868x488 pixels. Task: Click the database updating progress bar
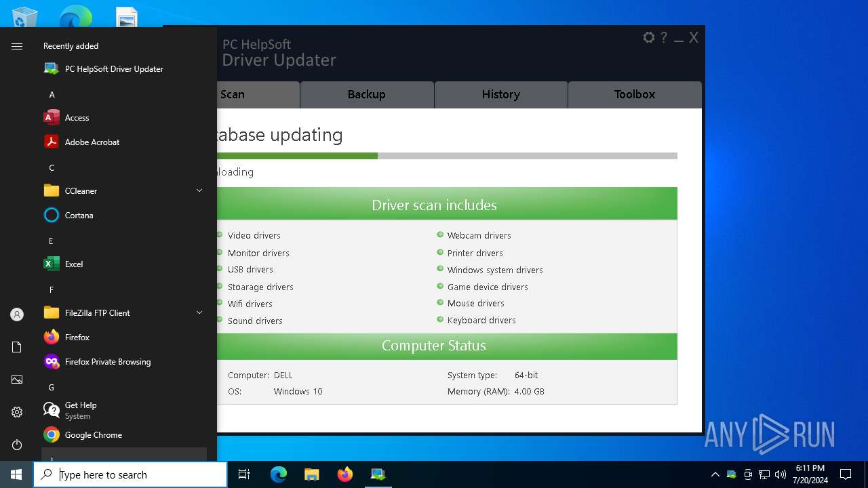[x=447, y=156]
